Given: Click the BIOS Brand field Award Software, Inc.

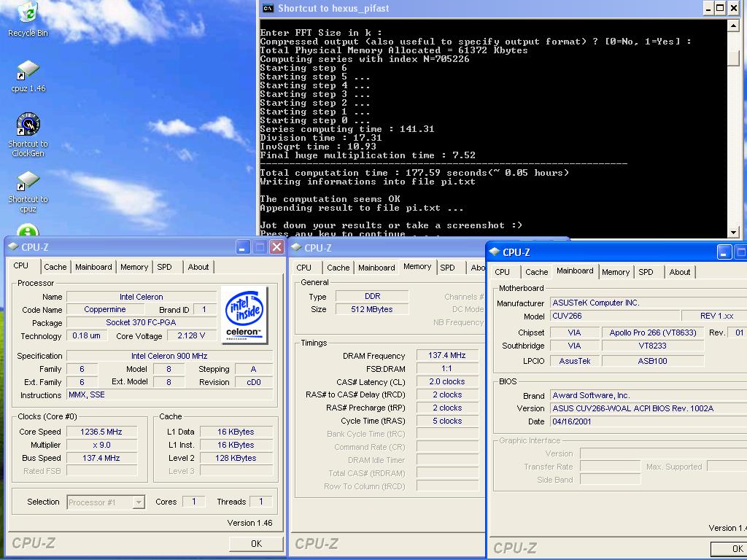Looking at the screenshot, I should 649,395.
